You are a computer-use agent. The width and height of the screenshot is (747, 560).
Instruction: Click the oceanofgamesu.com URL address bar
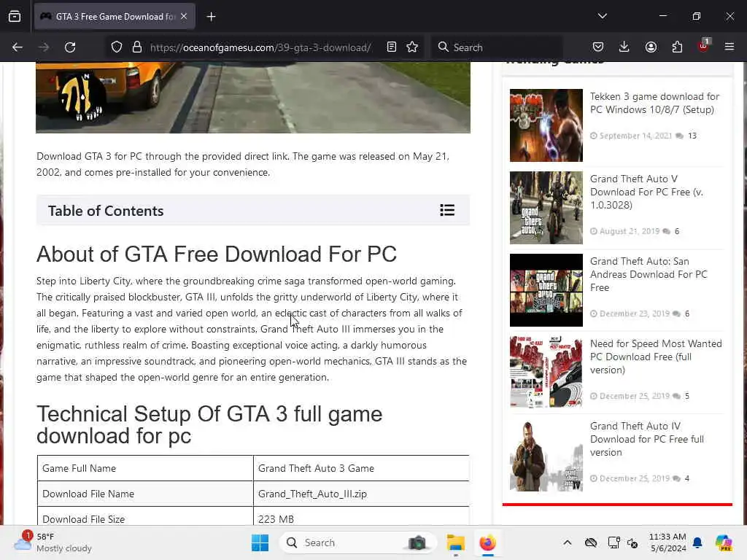pos(260,47)
